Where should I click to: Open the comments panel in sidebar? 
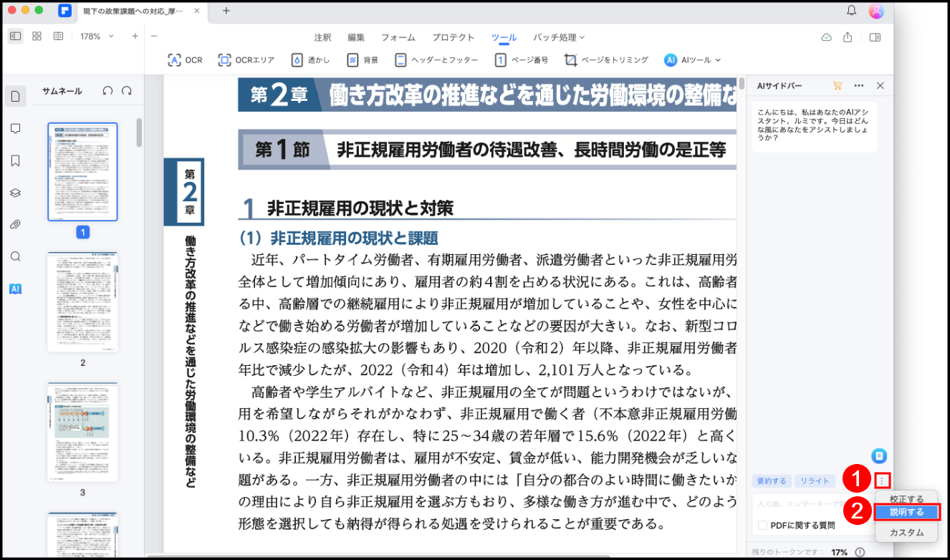[15, 129]
